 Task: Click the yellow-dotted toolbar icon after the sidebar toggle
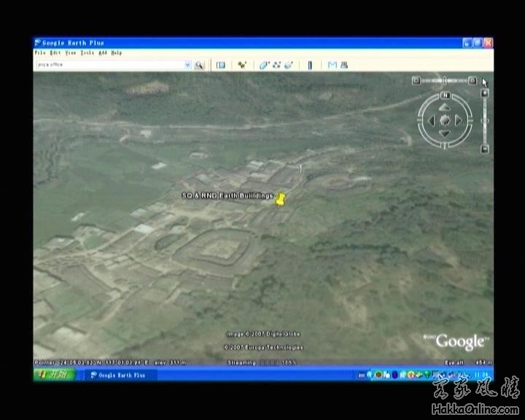[x=242, y=65]
